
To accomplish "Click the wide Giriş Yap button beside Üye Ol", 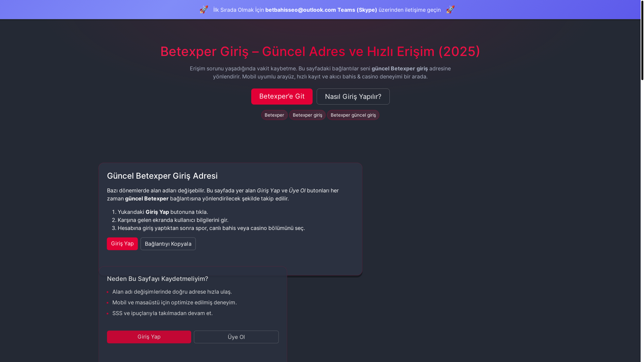I will pos(149,337).
